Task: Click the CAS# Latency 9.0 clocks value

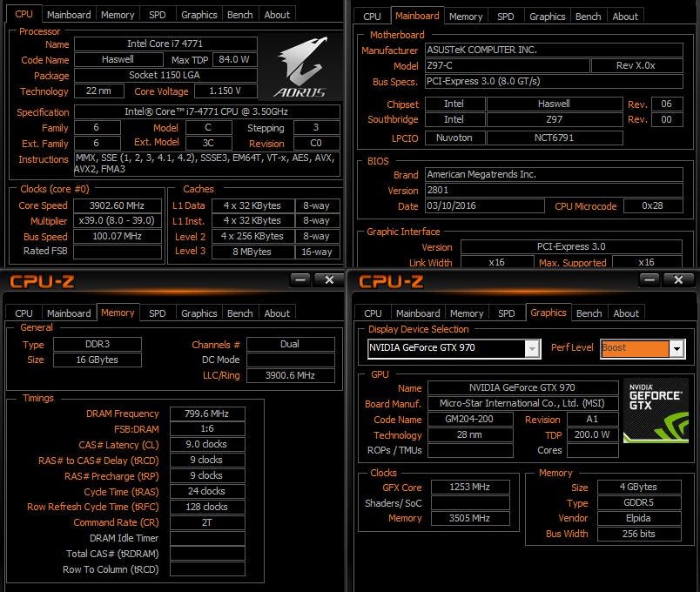Action: (x=207, y=444)
